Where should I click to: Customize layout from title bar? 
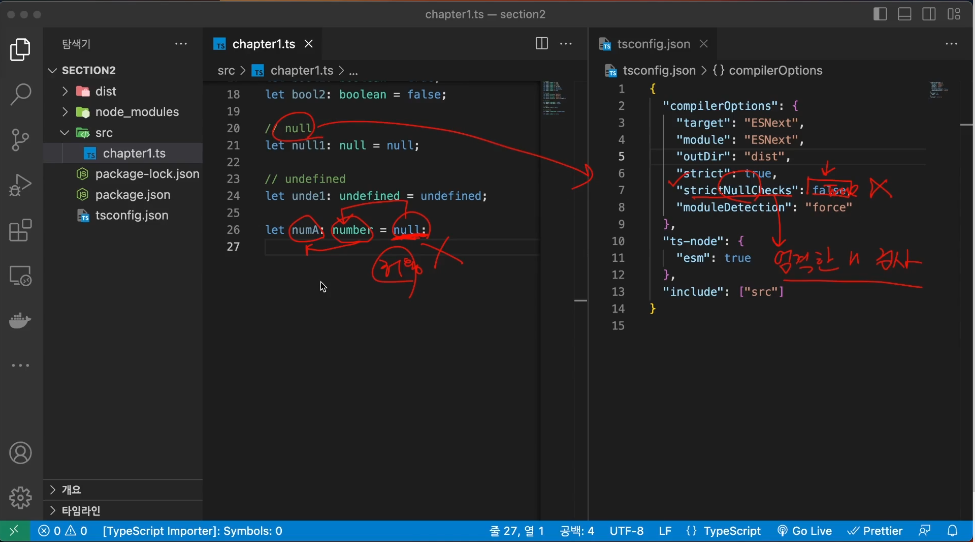(x=954, y=14)
